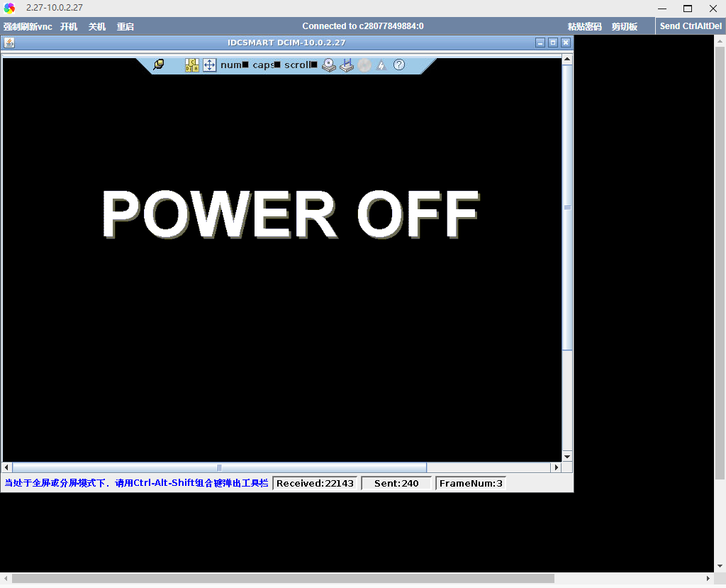Open the 剪切板 clipboard option
The image size is (726, 588).
(x=625, y=27)
